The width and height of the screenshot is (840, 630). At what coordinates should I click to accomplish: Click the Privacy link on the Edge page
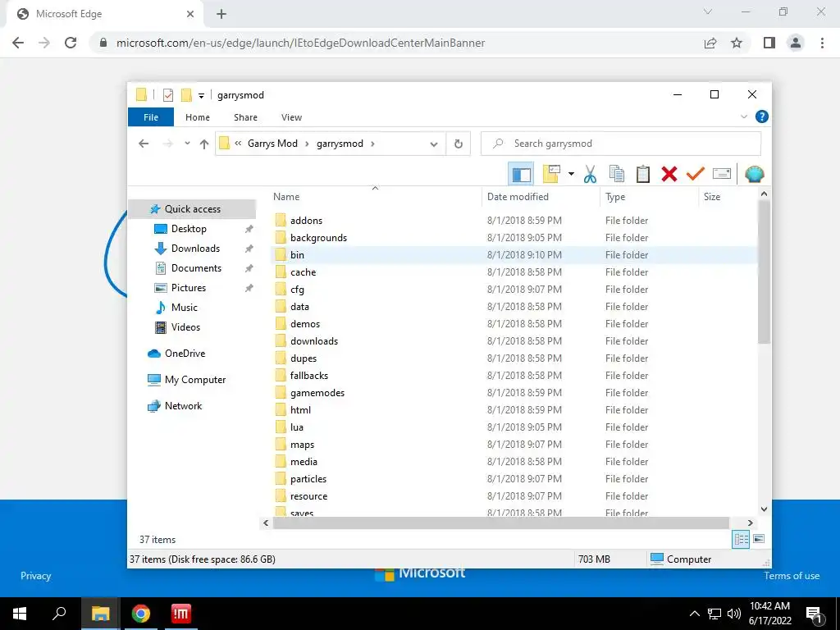pos(35,576)
